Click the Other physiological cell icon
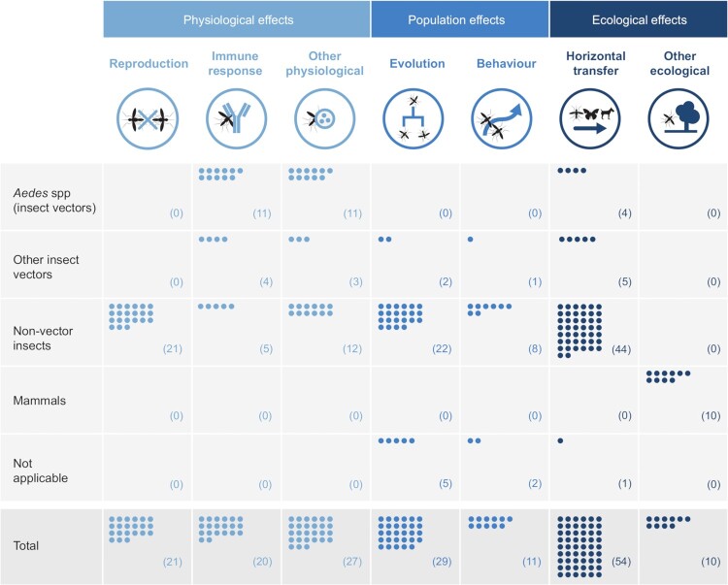Screen dimensions: 728x585 324,118
